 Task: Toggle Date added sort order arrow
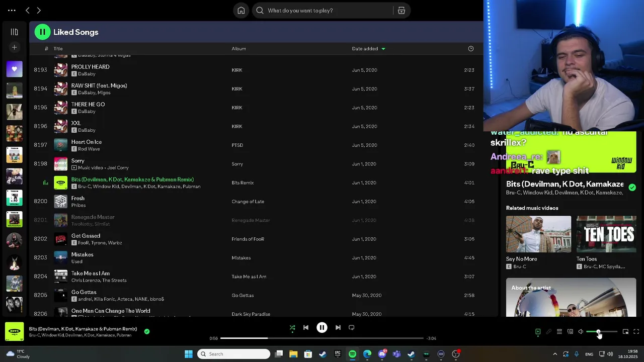click(x=383, y=49)
